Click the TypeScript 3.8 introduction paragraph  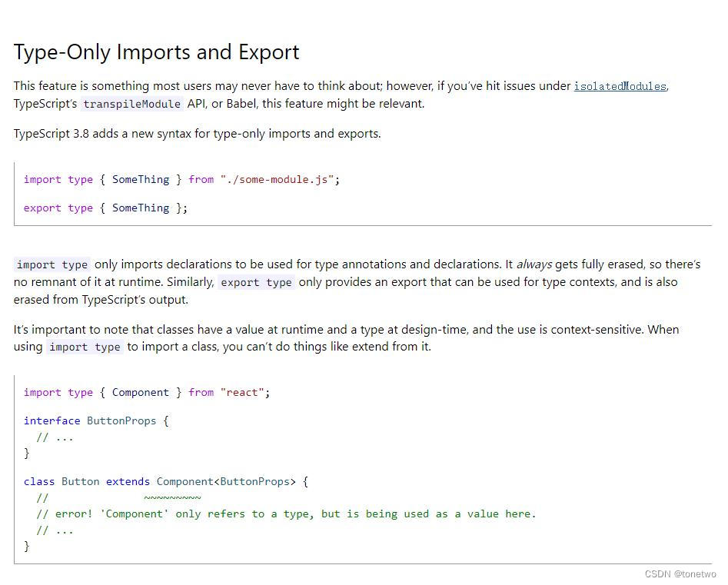coord(196,133)
